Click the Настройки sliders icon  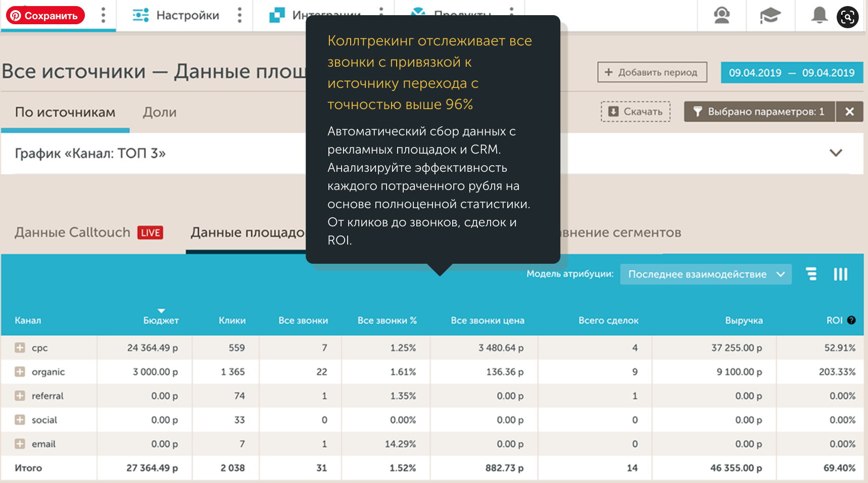(x=140, y=15)
